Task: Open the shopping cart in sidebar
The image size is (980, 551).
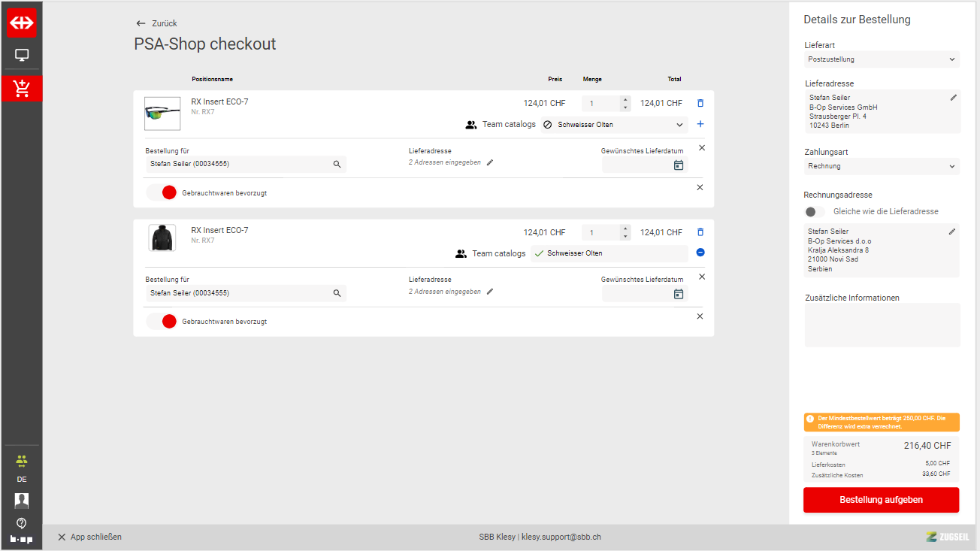Action: 21,89
